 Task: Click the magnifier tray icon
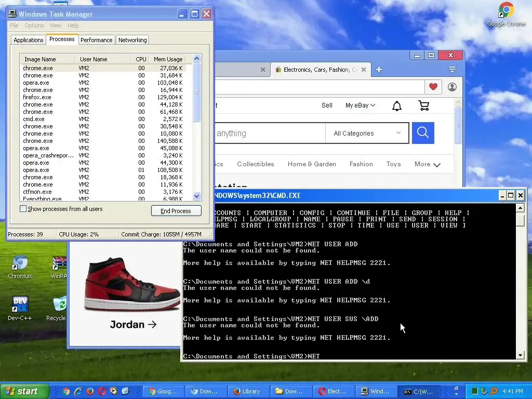[x=494, y=391]
